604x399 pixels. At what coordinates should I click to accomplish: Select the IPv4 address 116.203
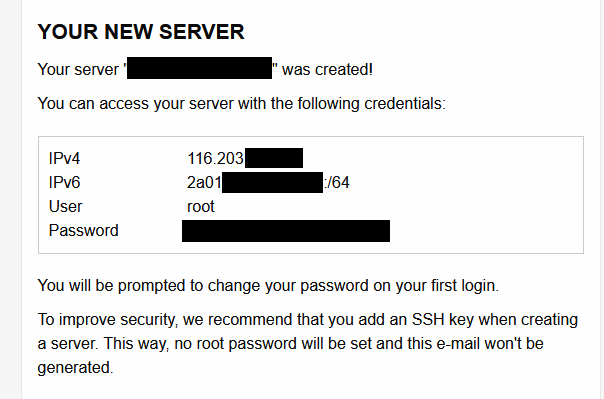pos(215,158)
